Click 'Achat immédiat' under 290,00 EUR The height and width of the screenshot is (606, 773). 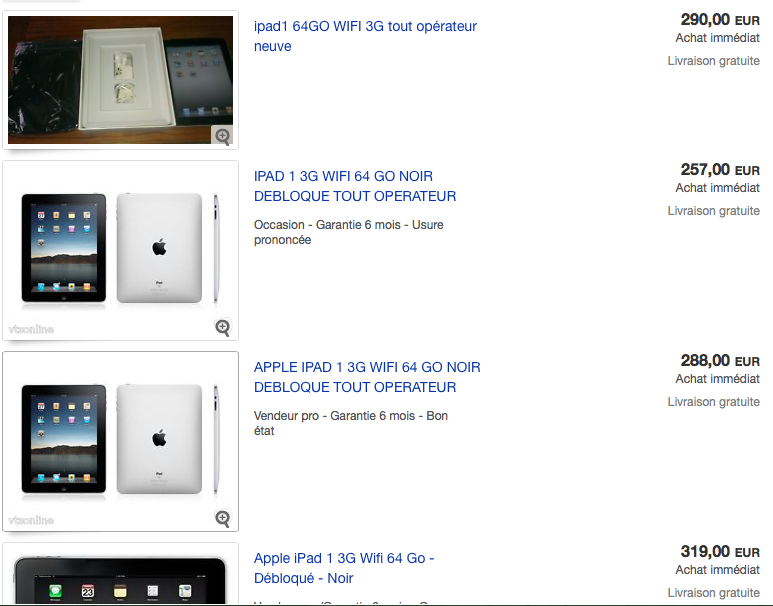[717, 38]
